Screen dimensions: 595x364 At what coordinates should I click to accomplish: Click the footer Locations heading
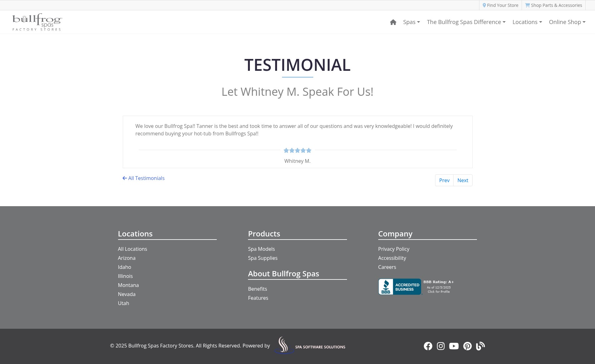(x=135, y=234)
